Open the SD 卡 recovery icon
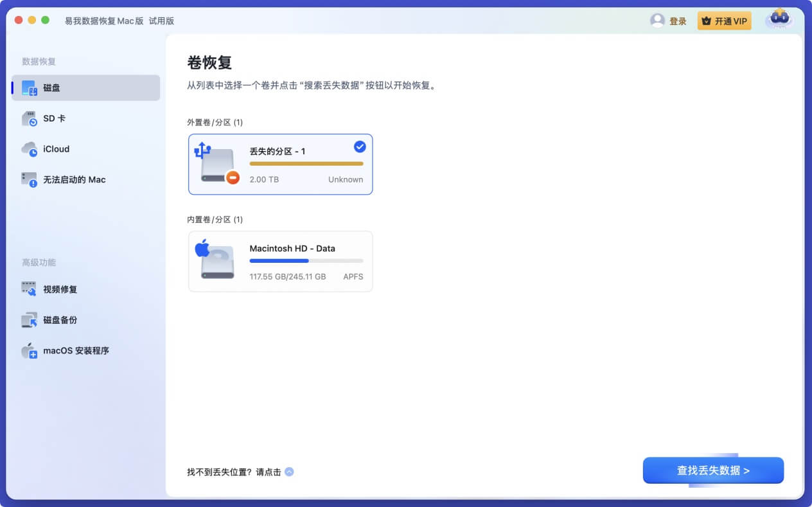Viewport: 812px width, 507px height. (x=28, y=118)
